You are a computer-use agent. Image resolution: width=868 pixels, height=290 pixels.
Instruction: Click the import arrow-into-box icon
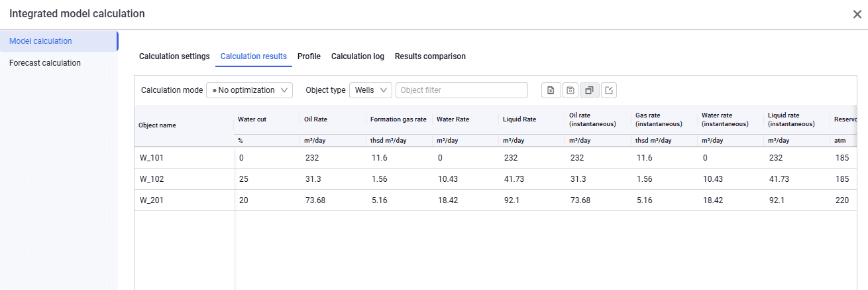click(609, 90)
